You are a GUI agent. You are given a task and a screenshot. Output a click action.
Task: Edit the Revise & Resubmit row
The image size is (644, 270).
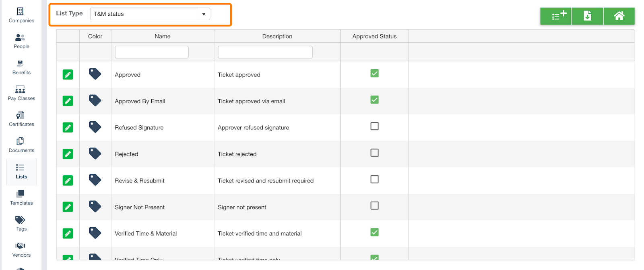tap(68, 181)
